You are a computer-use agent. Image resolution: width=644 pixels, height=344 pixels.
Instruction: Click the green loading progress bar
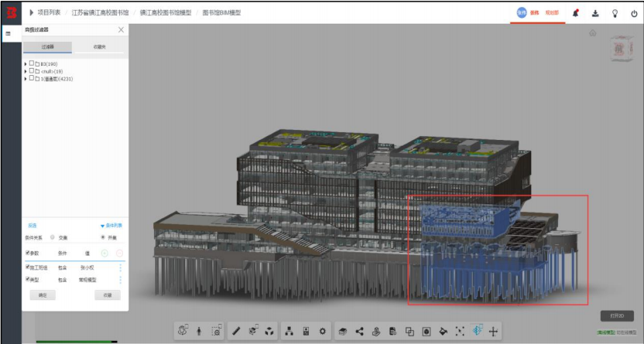click(x=74, y=341)
